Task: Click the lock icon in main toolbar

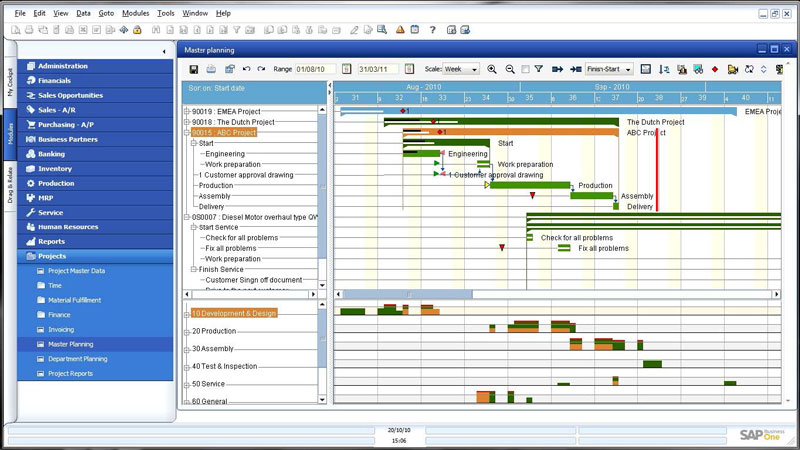Action: (137, 30)
